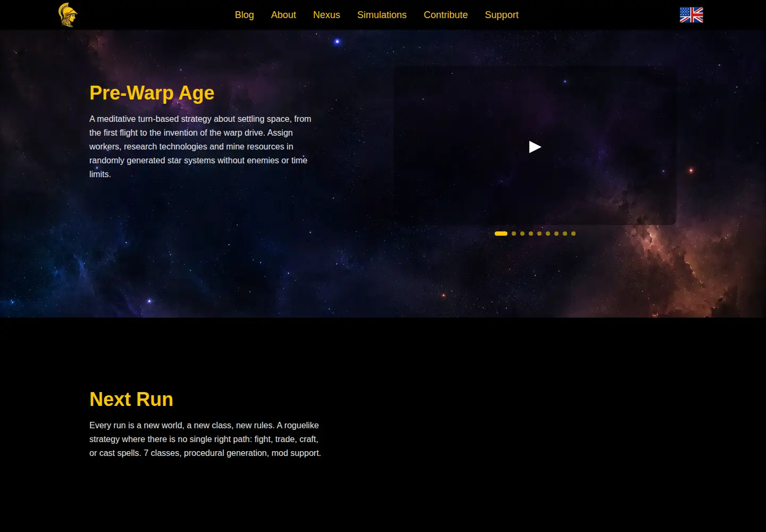Click the Pre-Warp Age heading

[152, 93]
